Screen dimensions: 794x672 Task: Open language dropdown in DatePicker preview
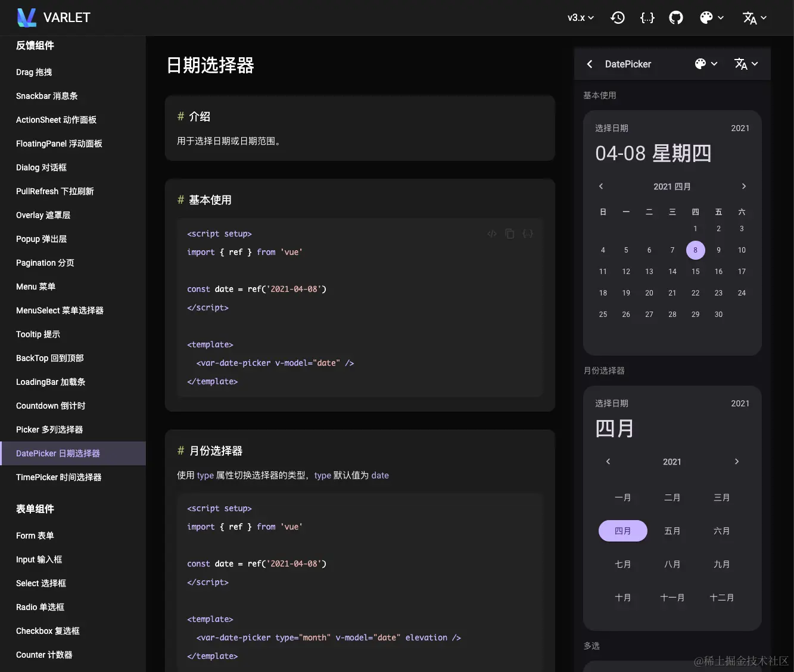(746, 64)
